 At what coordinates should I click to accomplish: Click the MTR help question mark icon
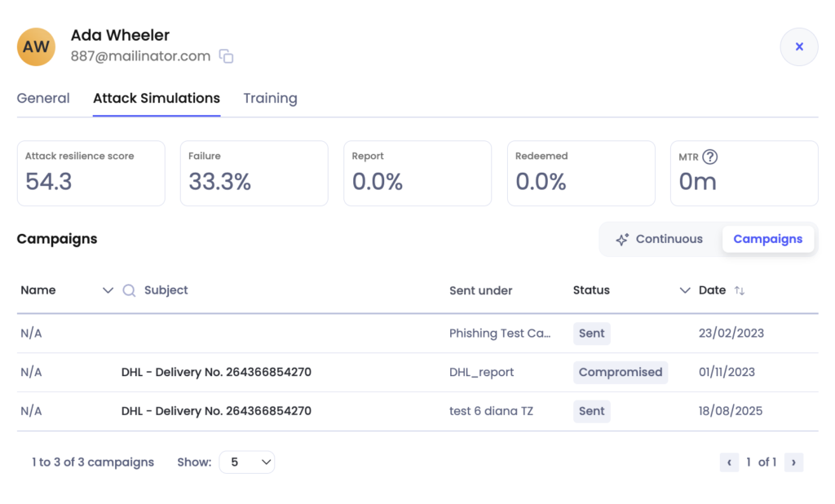point(709,157)
